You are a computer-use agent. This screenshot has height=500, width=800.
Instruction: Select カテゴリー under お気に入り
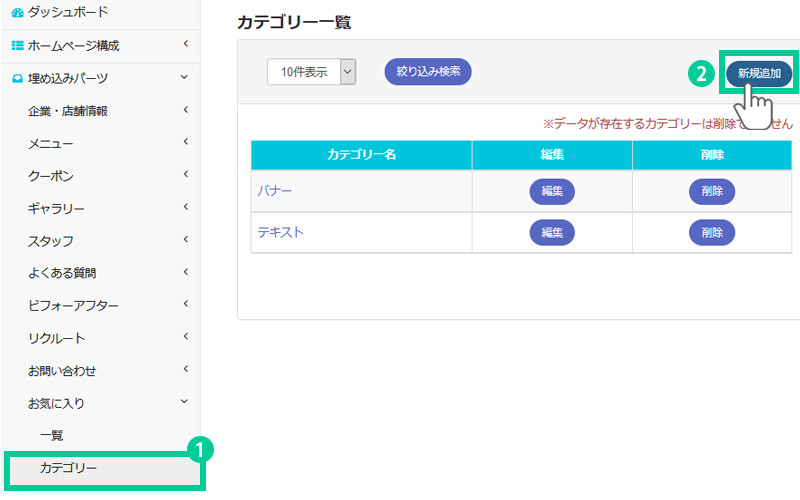[x=68, y=468]
